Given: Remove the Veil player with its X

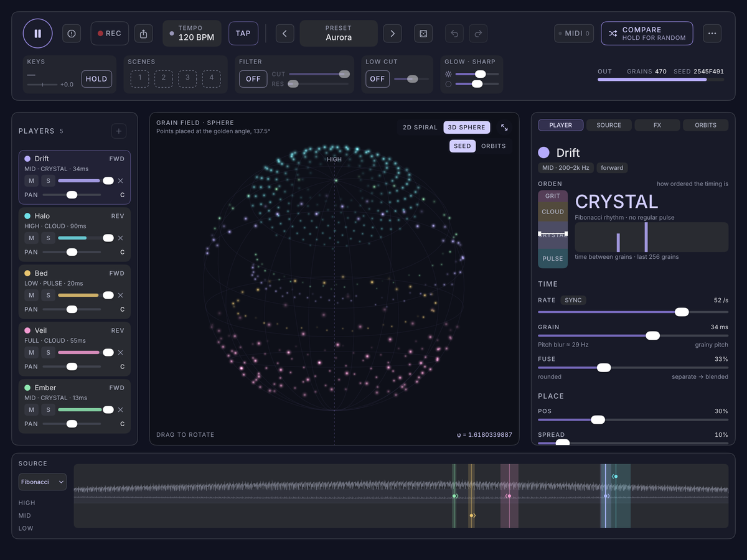Looking at the screenshot, I should (x=121, y=353).
